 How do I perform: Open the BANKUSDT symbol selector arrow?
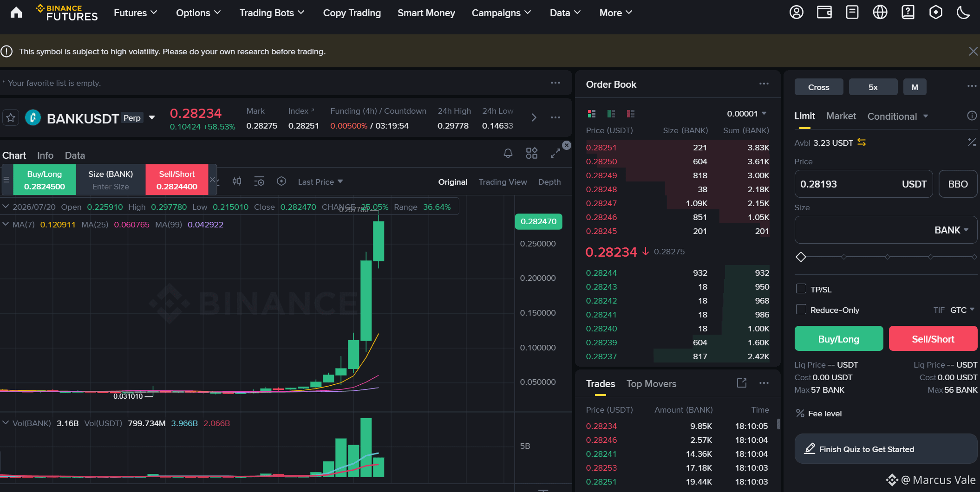pyautogui.click(x=152, y=118)
